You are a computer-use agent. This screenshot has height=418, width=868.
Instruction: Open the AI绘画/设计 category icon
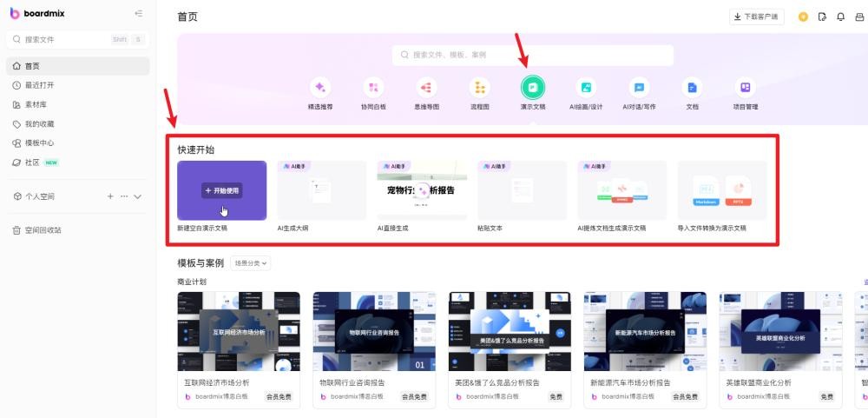click(x=586, y=88)
